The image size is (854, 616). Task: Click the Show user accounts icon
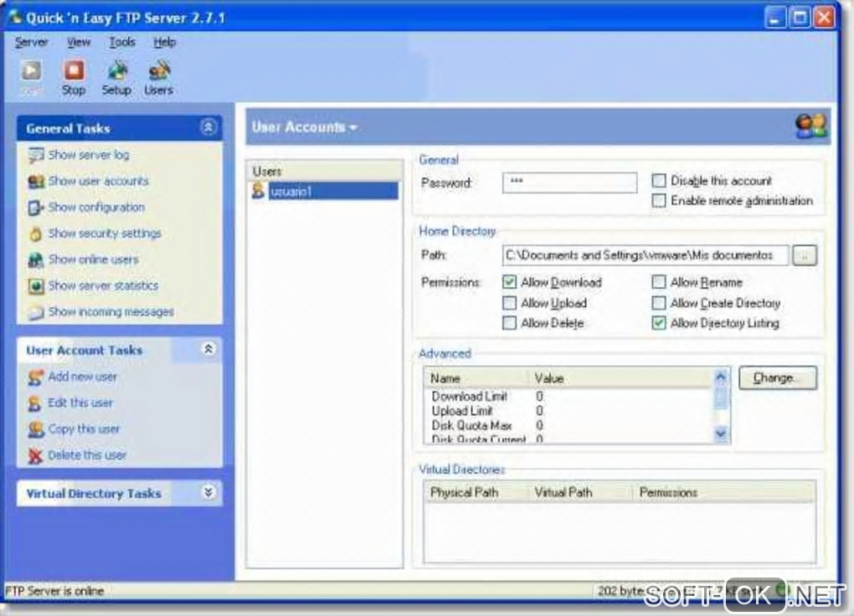tap(36, 182)
